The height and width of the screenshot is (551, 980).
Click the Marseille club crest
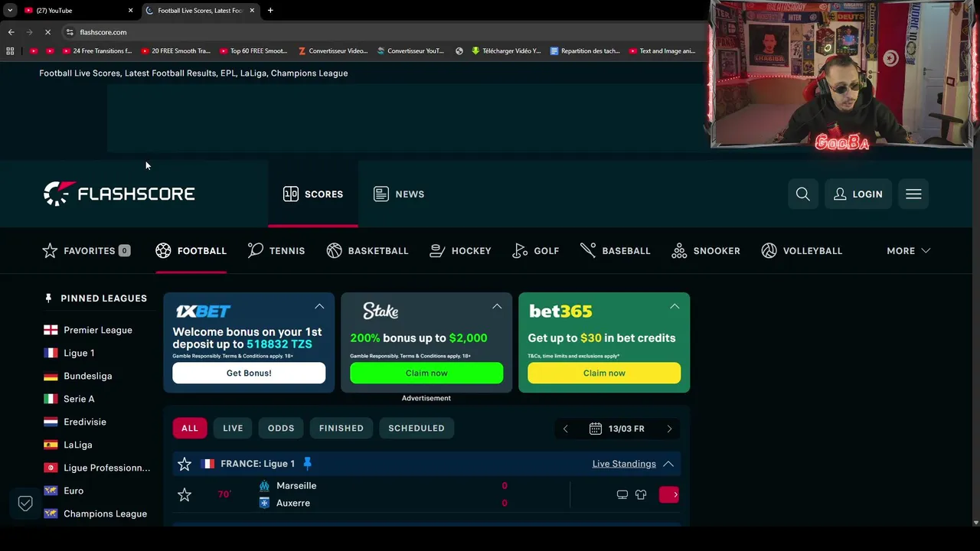coord(264,486)
